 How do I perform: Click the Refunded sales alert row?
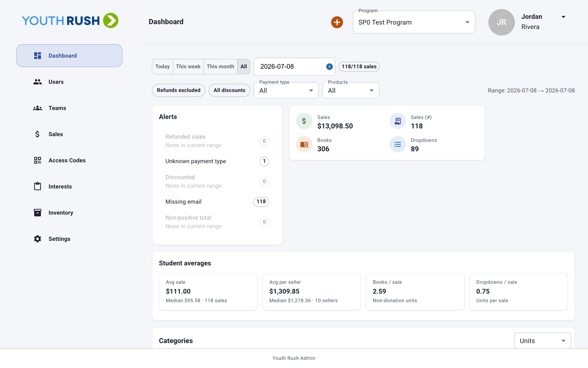217,141
